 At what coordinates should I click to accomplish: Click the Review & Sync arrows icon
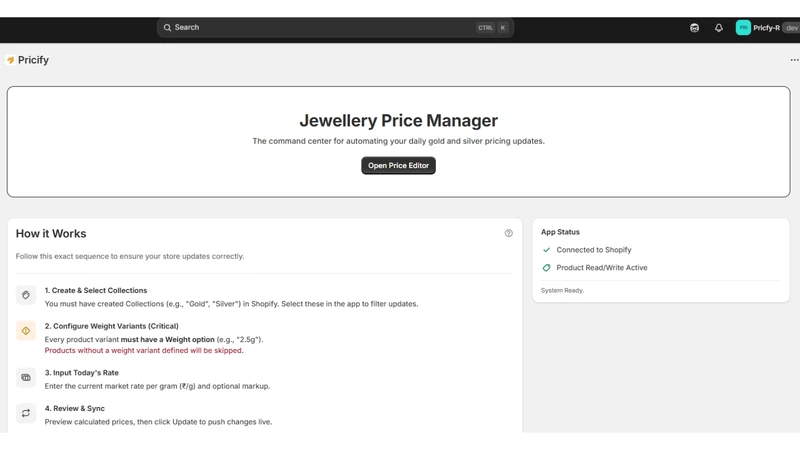26,413
